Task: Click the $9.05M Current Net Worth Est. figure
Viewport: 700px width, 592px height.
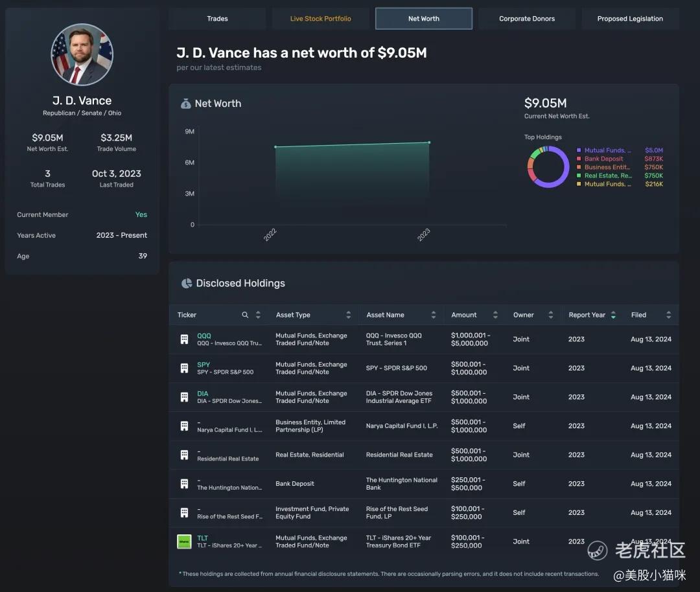Action: point(546,104)
